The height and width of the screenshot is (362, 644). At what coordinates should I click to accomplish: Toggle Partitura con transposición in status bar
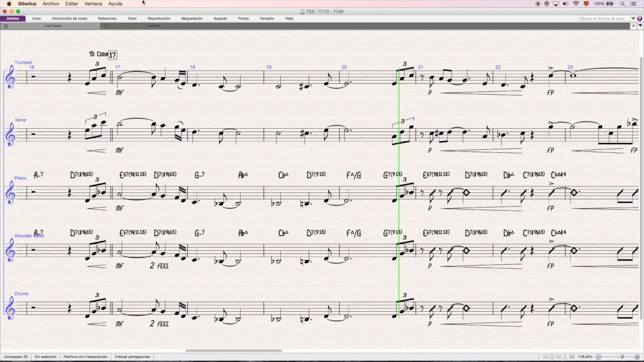86,357
